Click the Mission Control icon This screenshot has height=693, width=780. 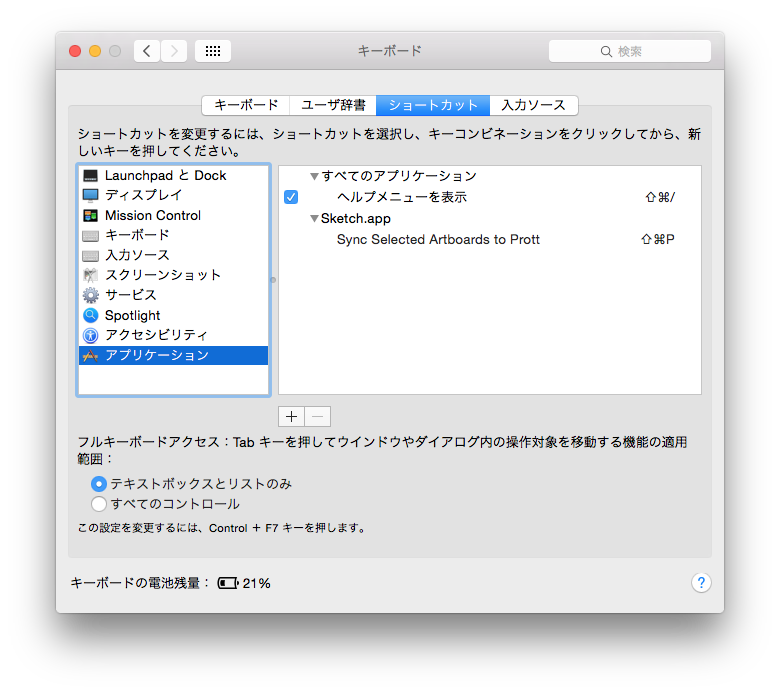[x=90, y=215]
